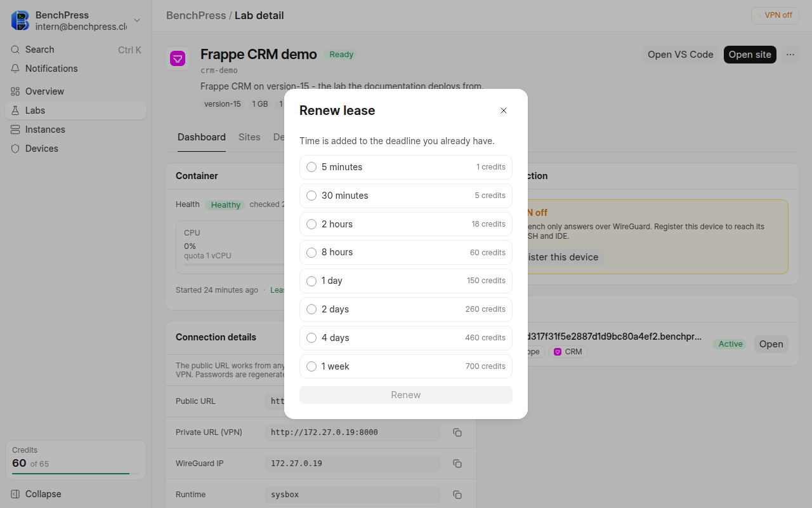Image resolution: width=812 pixels, height=508 pixels.
Task: Click the VPN off status badge
Action: [775, 15]
